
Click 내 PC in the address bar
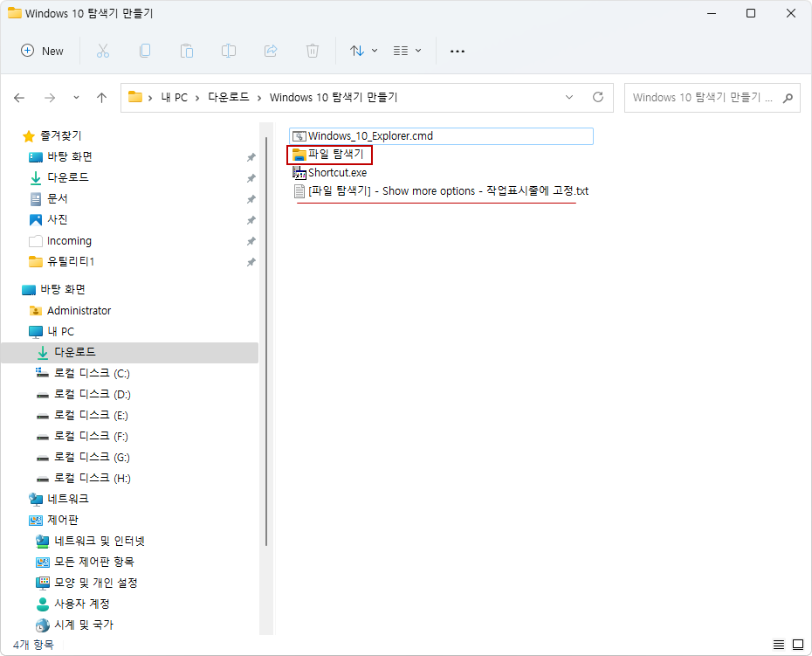174,98
